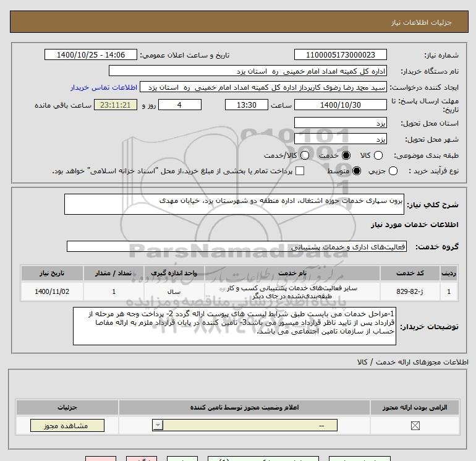Viewport: 476px width, 461px height.
Task: Click the شرح کلی نیاز description box
Action: (x=234, y=204)
